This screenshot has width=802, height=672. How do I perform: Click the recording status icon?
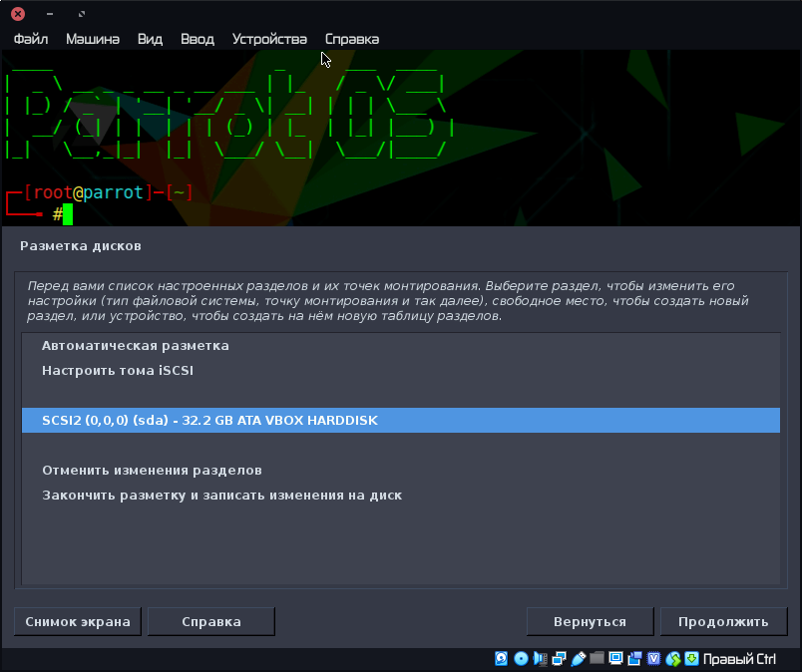(634, 658)
